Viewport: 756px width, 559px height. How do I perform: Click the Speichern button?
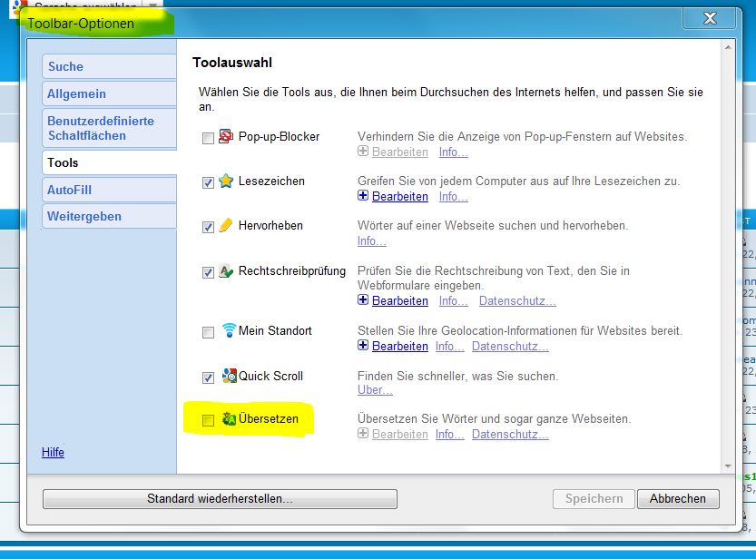(x=594, y=499)
